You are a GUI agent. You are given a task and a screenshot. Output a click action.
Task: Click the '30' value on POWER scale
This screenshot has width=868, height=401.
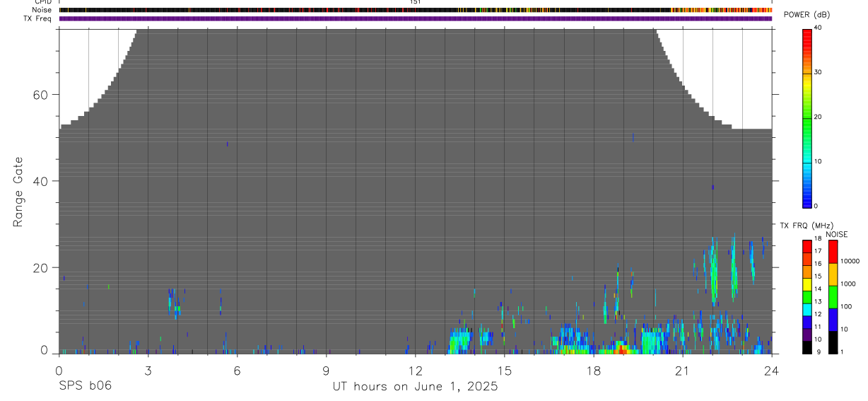[819, 72]
